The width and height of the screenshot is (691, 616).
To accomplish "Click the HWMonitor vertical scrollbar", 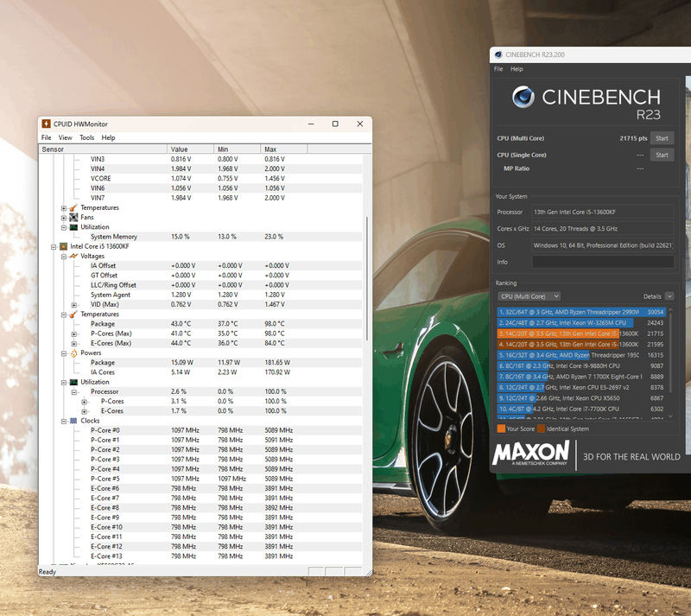I will 366,278.
